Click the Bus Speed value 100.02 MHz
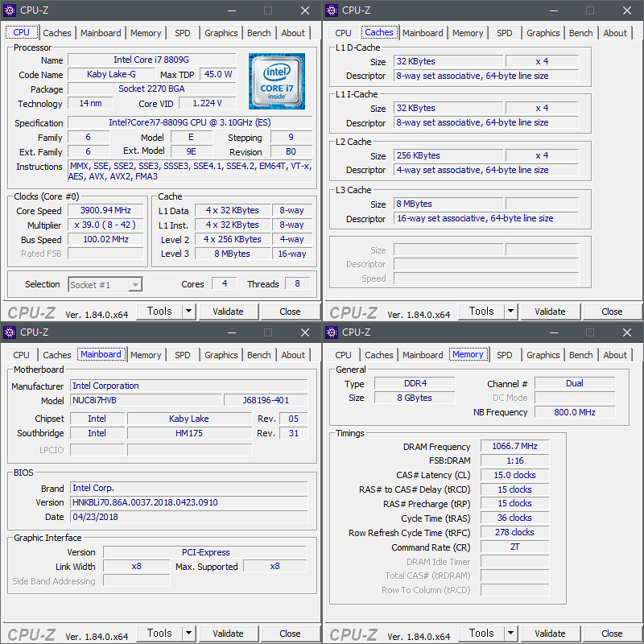 point(105,239)
